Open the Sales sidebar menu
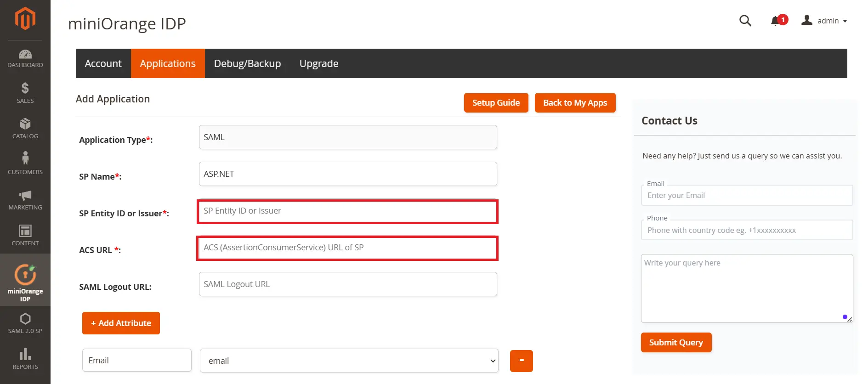 tap(25, 93)
